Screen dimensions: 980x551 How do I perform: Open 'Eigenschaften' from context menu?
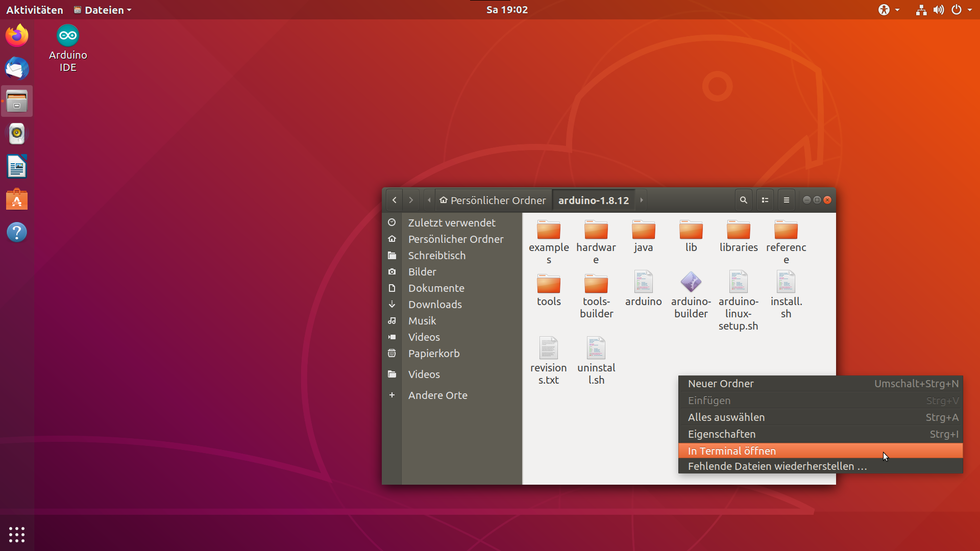820,434
